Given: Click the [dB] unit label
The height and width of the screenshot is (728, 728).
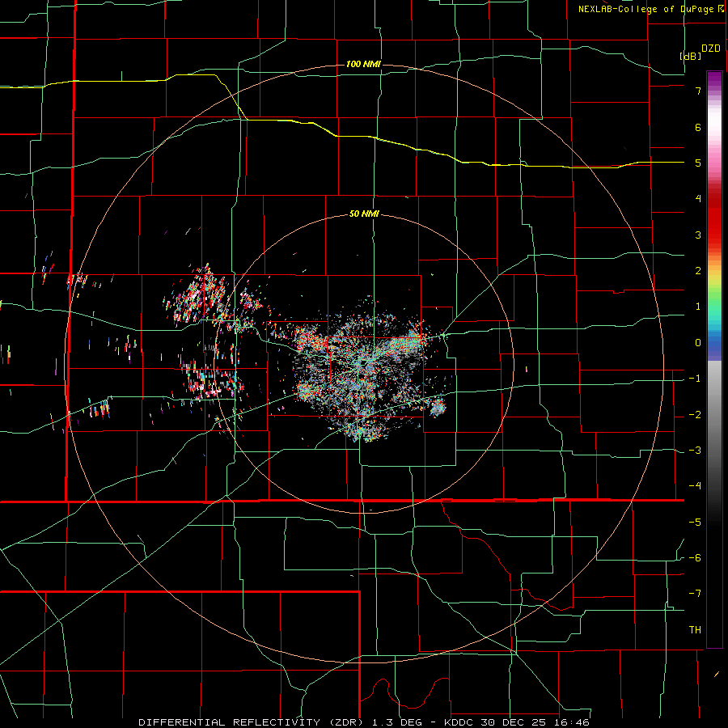Looking at the screenshot, I should click(x=691, y=56).
